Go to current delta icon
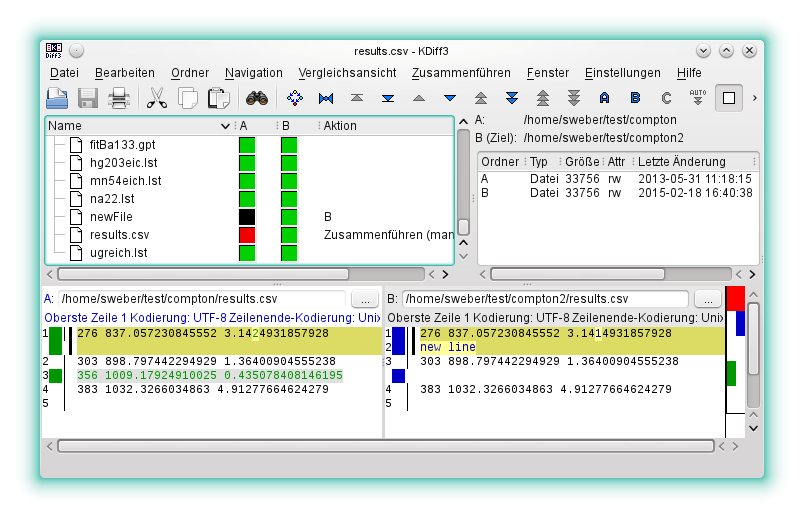Screen dimensions: 804x518 coord(295,98)
